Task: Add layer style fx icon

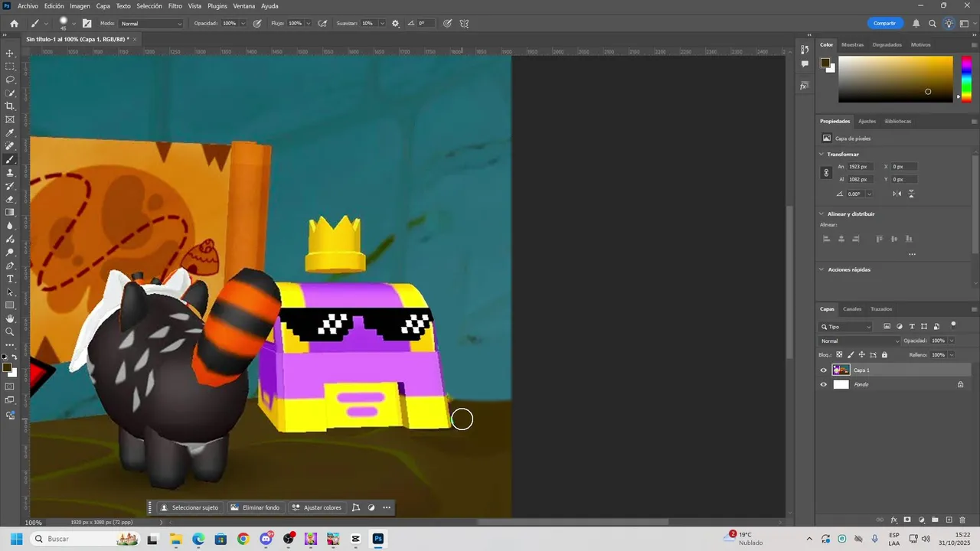Action: 893,520
